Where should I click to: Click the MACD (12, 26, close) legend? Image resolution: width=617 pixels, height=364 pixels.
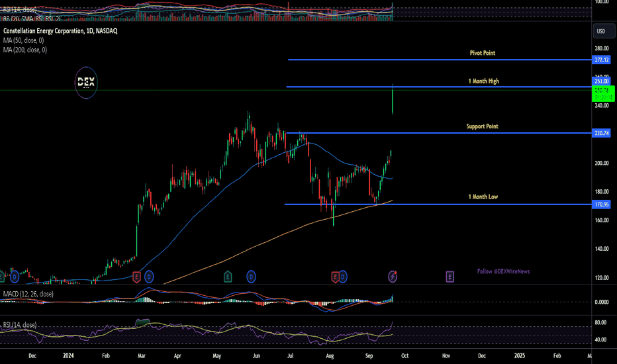28,294
